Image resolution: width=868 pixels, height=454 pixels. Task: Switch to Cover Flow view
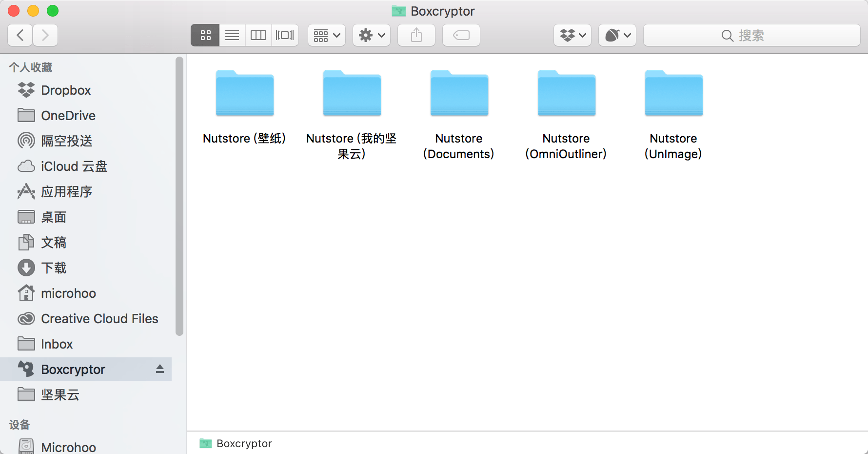[285, 35]
